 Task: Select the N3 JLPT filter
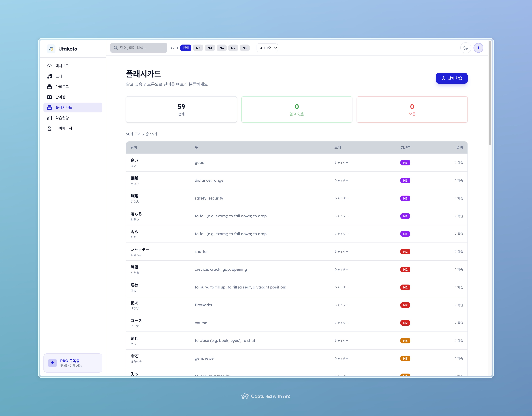pos(221,48)
